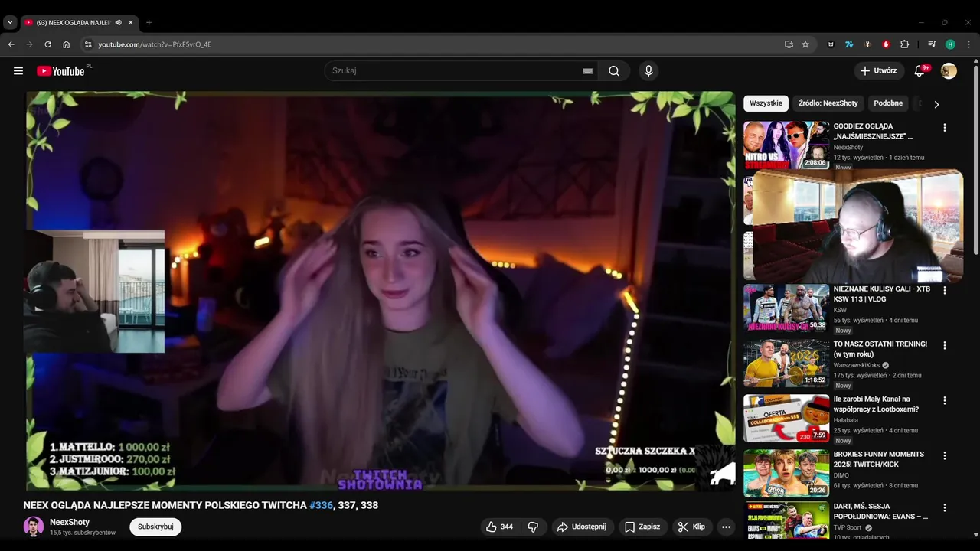980x551 pixels.
Task: Open the 7TV extension icon
Action: pos(849,44)
